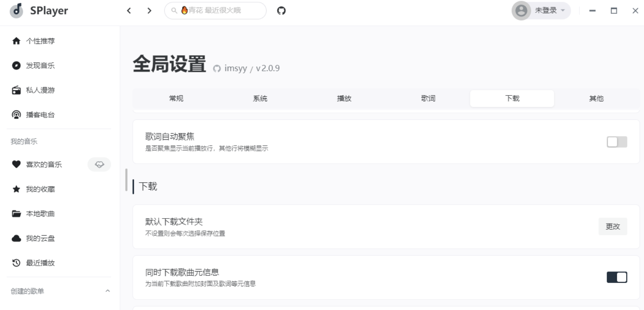Open the GitHub icon beside search

[x=281, y=11]
